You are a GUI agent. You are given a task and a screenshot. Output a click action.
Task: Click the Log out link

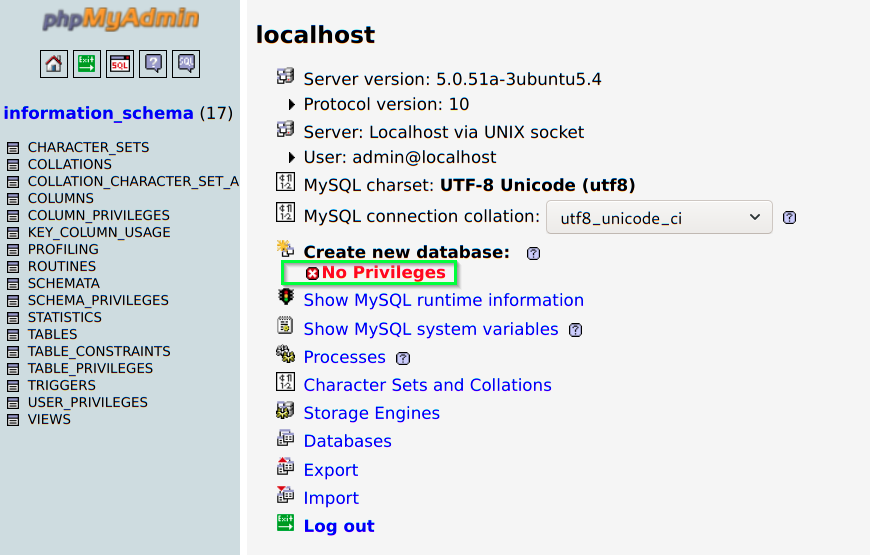point(339,526)
